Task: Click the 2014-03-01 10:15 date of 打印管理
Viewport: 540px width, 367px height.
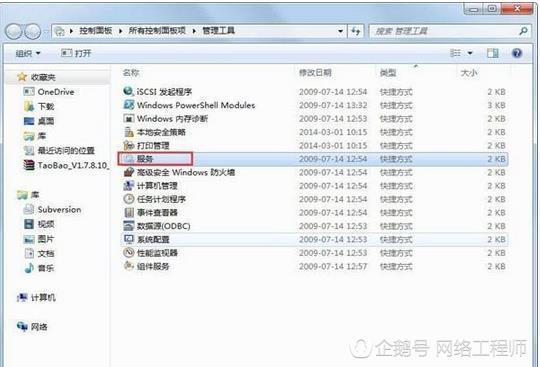Action: click(x=333, y=145)
